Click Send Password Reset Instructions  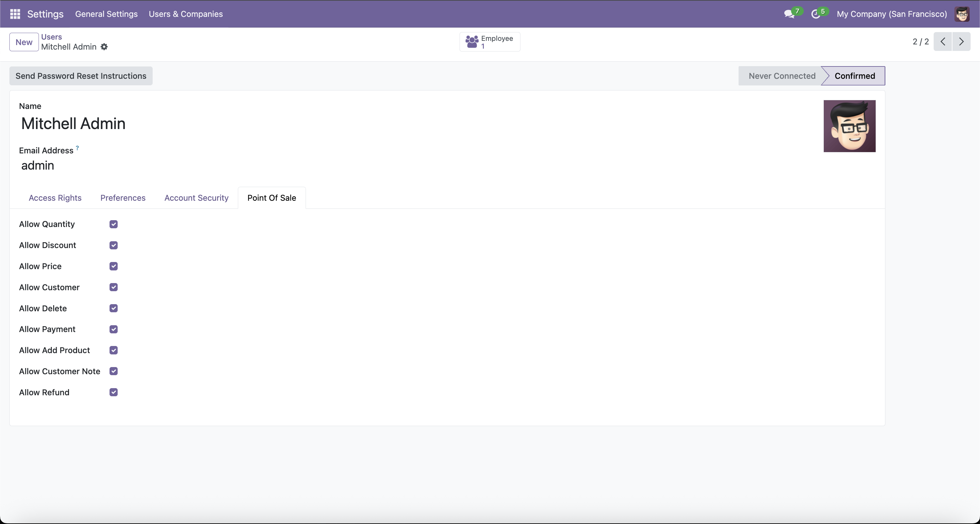pyautogui.click(x=81, y=76)
